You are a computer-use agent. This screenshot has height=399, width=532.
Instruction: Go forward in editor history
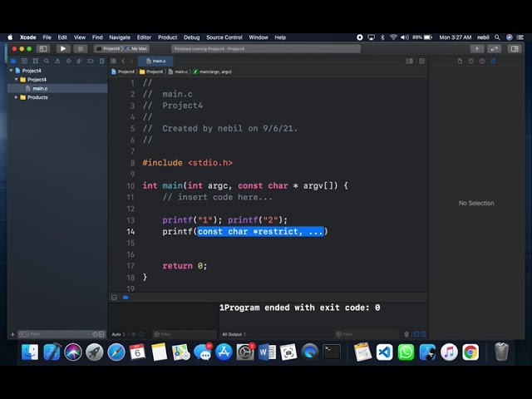coord(131,61)
